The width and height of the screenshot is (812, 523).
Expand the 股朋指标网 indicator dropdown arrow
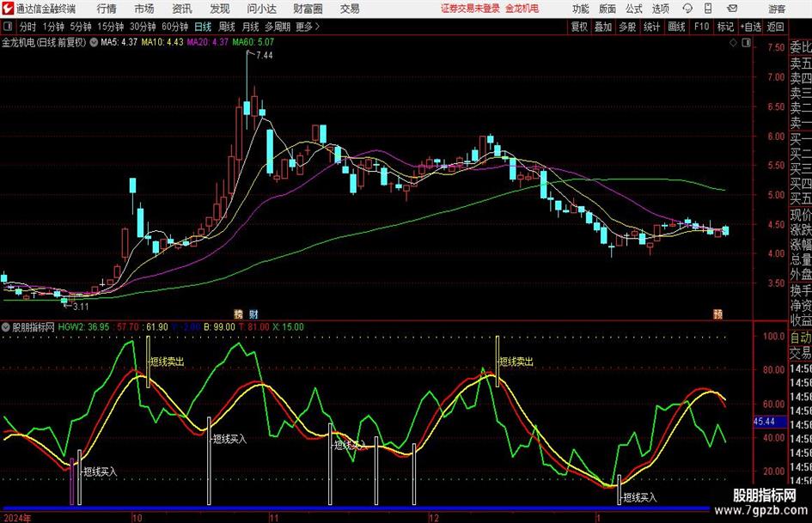(x=6, y=326)
